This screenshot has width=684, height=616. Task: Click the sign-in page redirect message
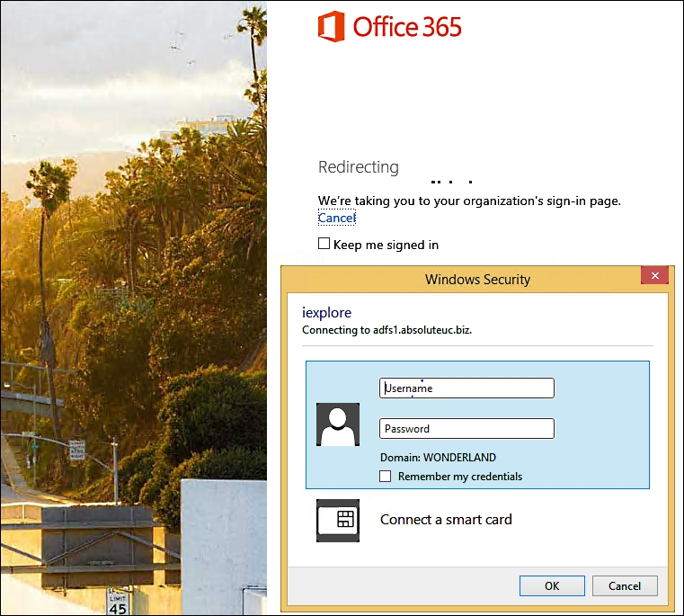point(469,201)
